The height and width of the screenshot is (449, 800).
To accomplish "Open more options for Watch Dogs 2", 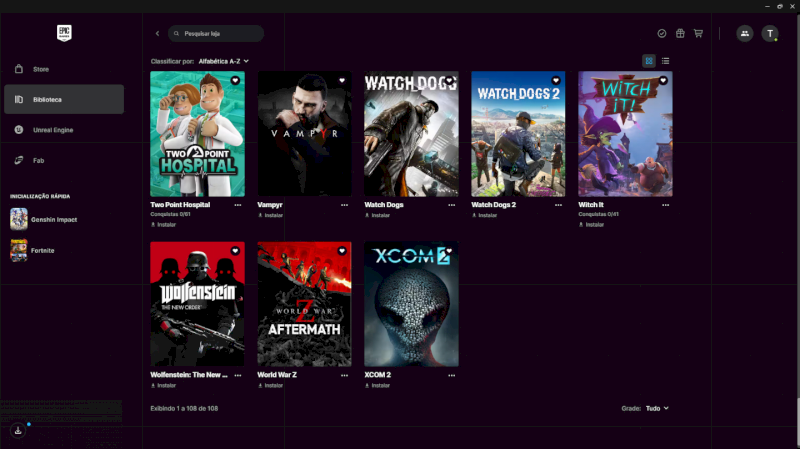I will point(558,205).
